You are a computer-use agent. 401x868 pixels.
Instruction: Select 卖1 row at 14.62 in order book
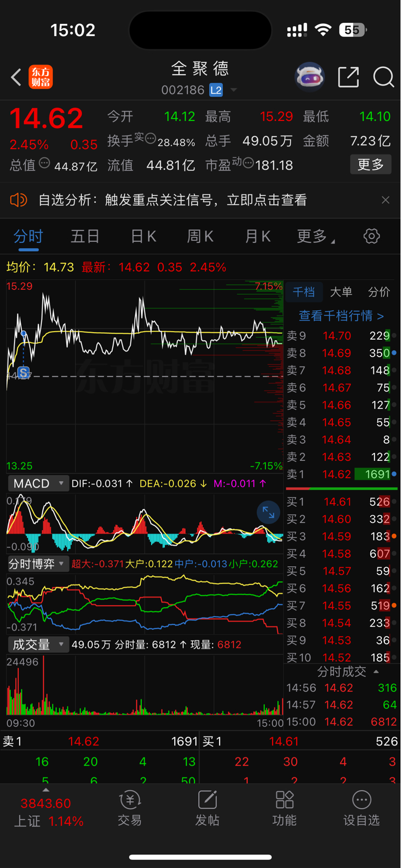point(341,474)
